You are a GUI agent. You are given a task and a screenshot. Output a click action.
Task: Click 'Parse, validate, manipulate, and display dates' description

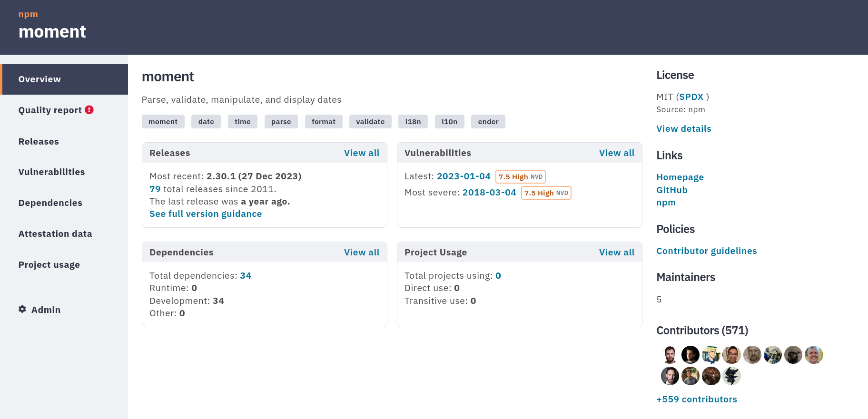point(242,100)
